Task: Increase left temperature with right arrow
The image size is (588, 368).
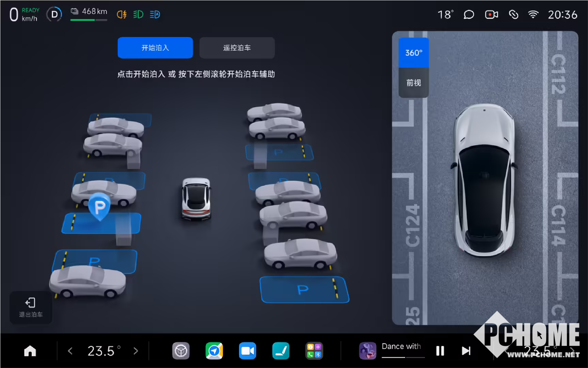Action: [x=136, y=351]
